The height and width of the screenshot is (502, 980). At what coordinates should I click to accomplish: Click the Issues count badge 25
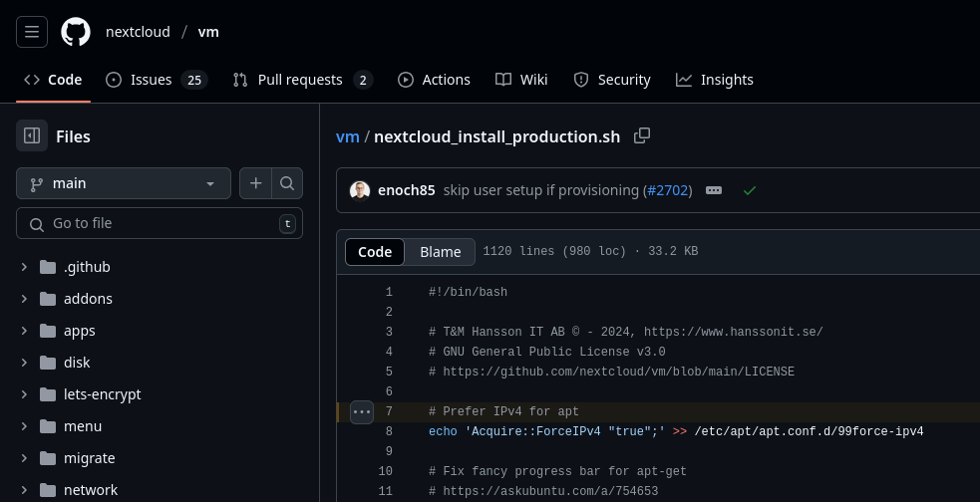point(194,80)
